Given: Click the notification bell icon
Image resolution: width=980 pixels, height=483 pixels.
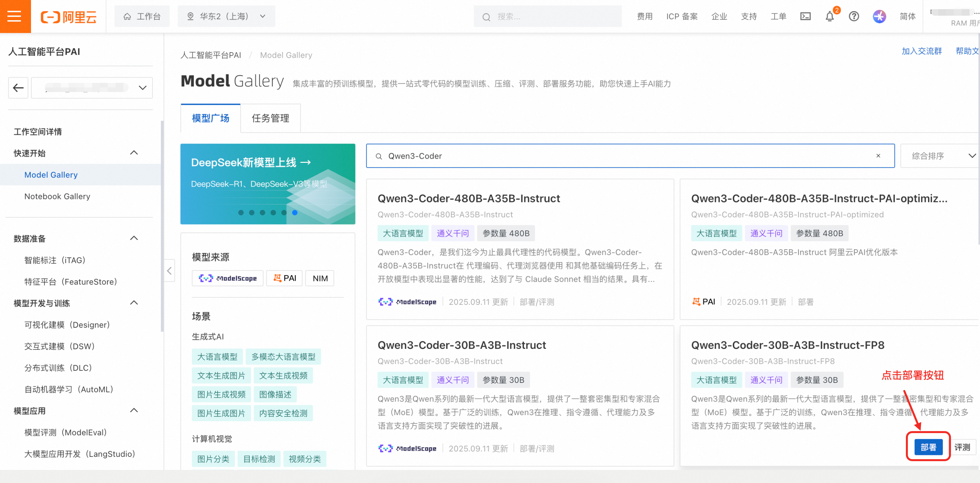Looking at the screenshot, I should pyautogui.click(x=830, y=17).
